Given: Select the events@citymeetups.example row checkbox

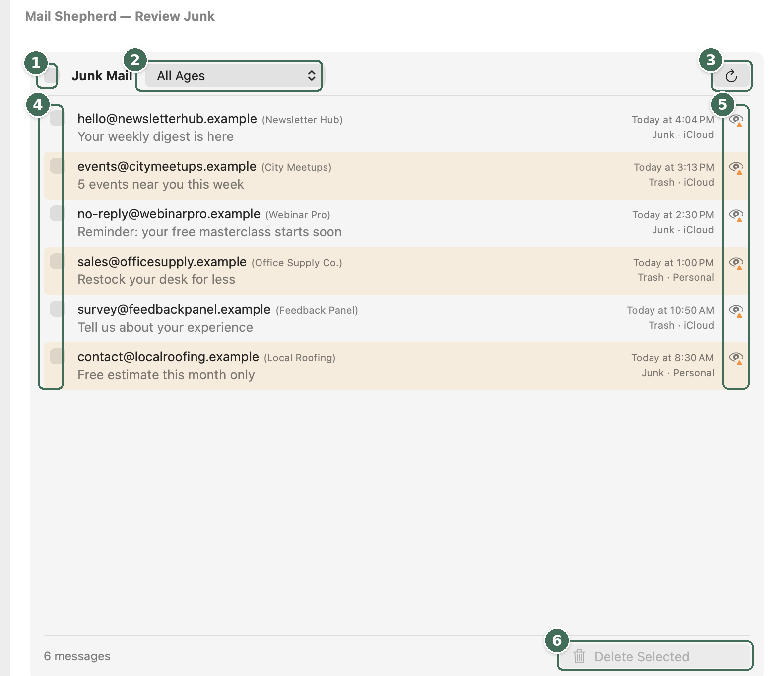Looking at the screenshot, I should pos(57,166).
